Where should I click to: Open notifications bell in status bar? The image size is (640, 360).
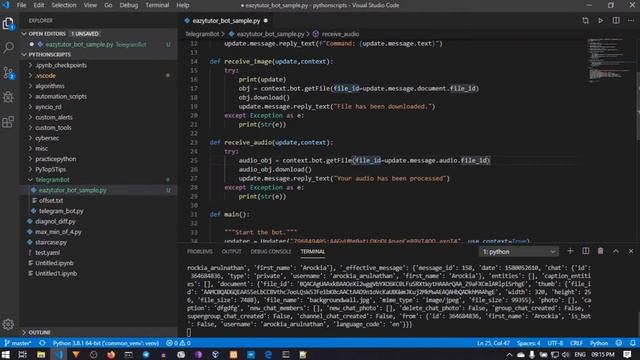click(x=632, y=343)
